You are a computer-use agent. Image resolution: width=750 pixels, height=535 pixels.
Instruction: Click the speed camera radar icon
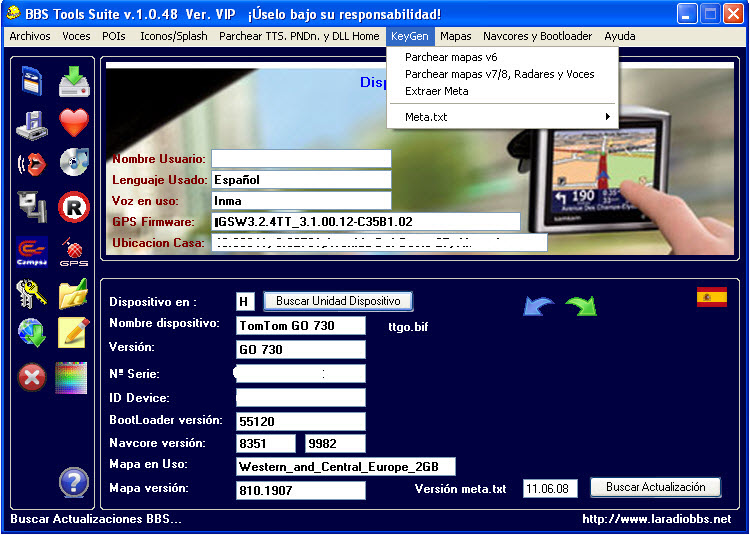[32, 207]
